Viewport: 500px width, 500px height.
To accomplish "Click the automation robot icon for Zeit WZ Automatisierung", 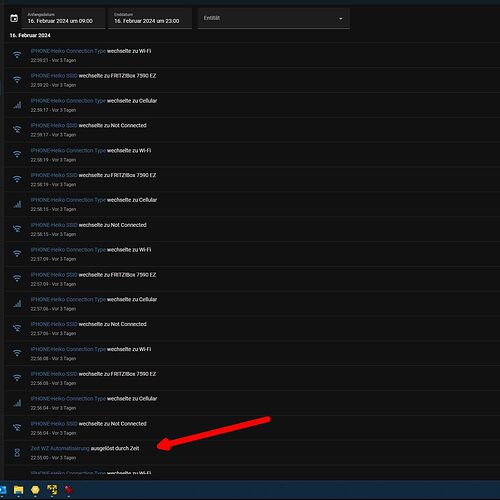I will coord(17,453).
